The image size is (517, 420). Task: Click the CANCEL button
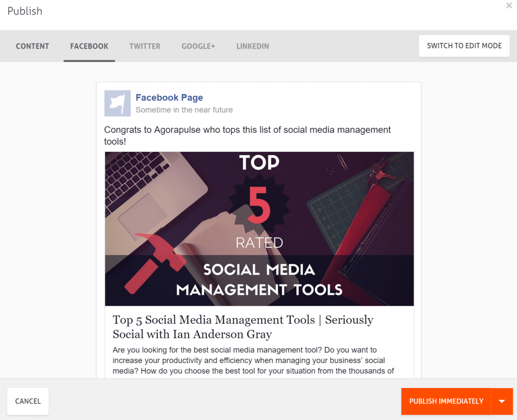click(28, 401)
